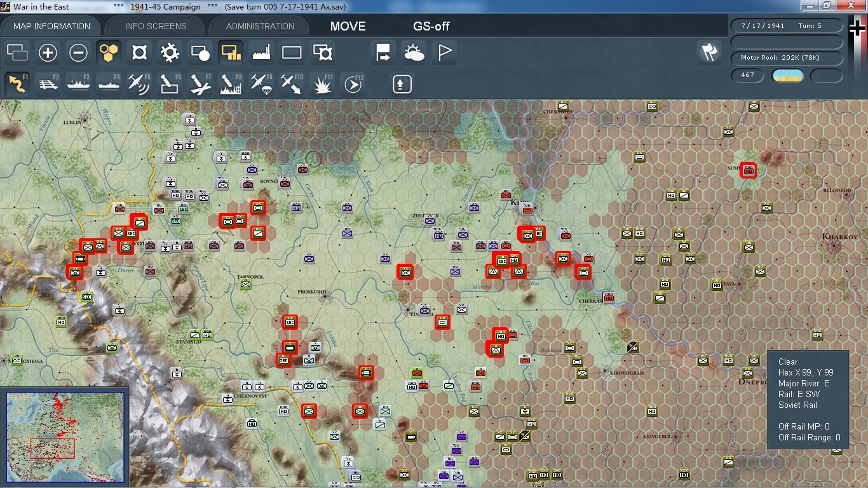
Task: Click the boxed up-arrow icon
Action: pos(402,84)
